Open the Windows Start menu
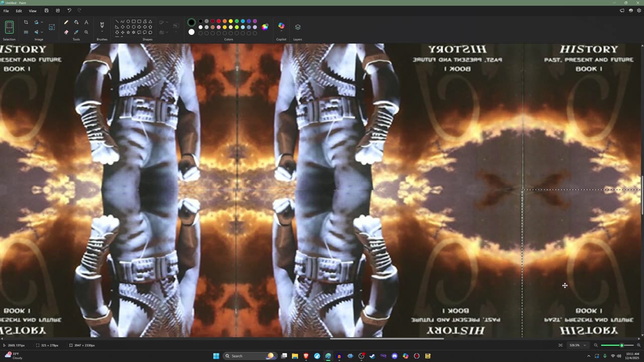 pyautogui.click(x=216, y=356)
